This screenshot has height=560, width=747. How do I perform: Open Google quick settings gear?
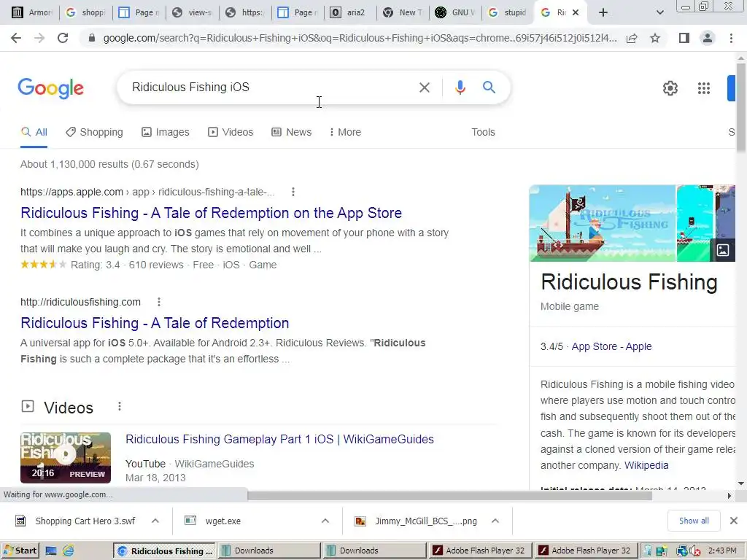coord(670,88)
